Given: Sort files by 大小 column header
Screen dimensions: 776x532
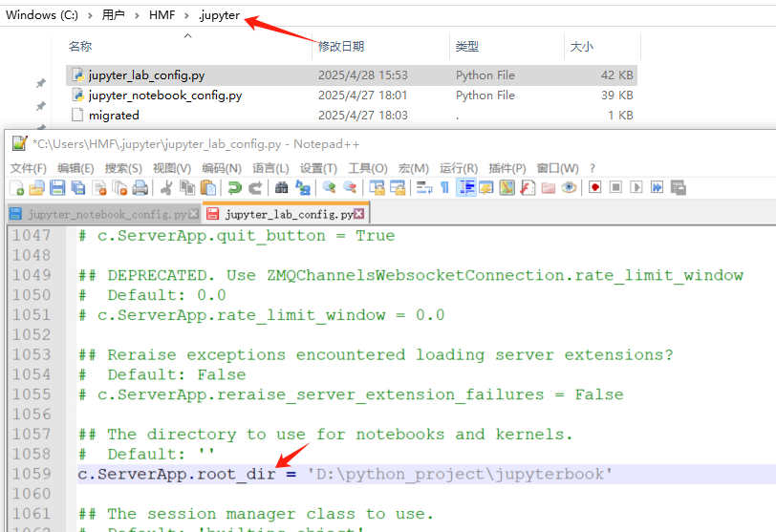Looking at the screenshot, I should pos(581,47).
